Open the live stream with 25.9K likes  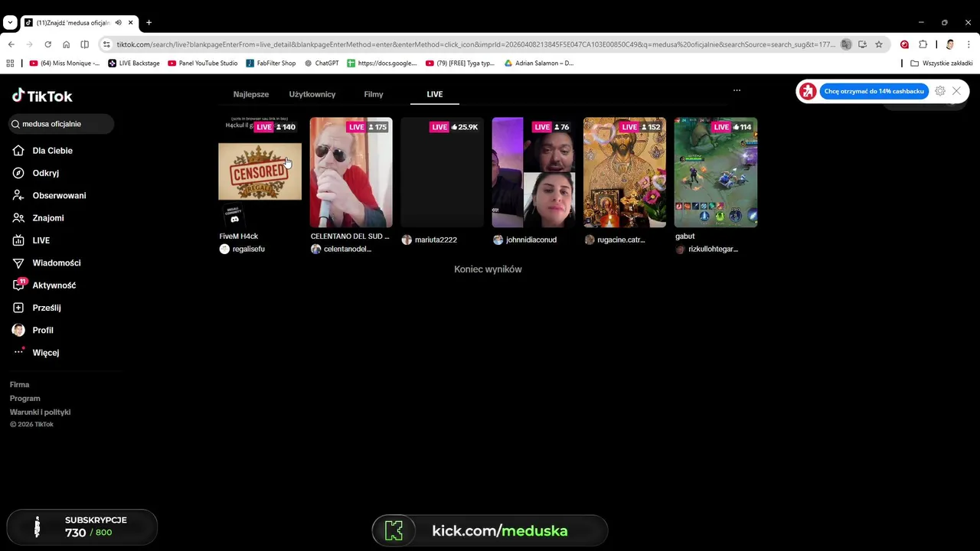click(443, 172)
